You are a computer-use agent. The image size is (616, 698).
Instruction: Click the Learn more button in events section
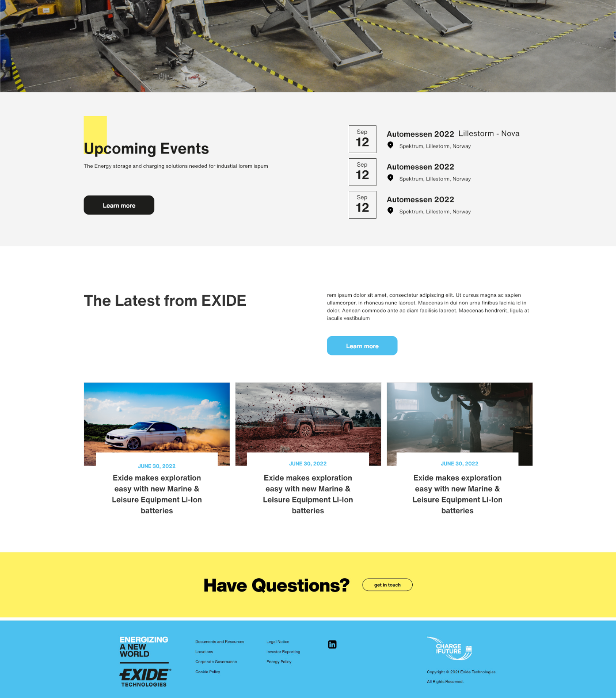[119, 205]
